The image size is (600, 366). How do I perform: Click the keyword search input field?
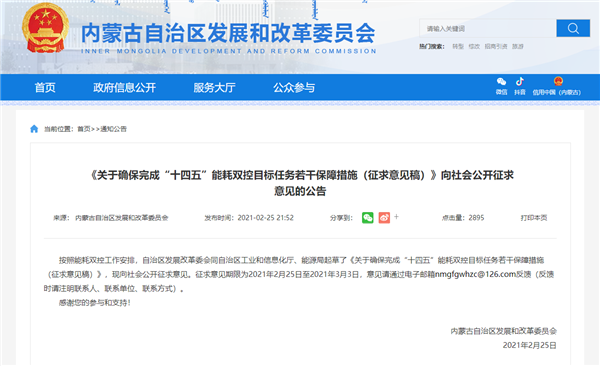pos(488,28)
